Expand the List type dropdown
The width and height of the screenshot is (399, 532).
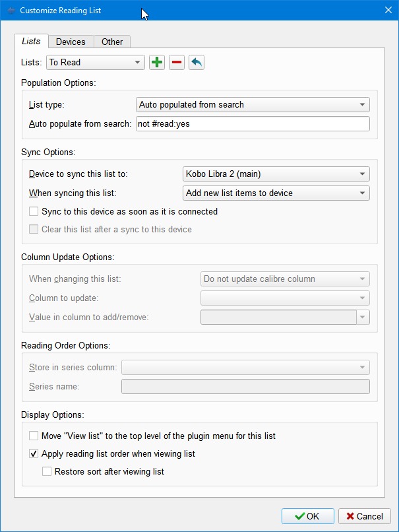click(x=253, y=105)
